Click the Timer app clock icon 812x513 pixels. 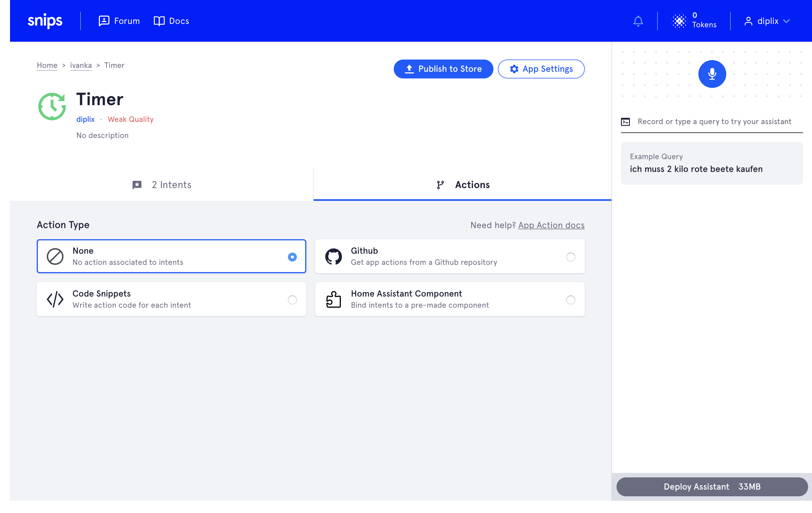click(x=52, y=106)
